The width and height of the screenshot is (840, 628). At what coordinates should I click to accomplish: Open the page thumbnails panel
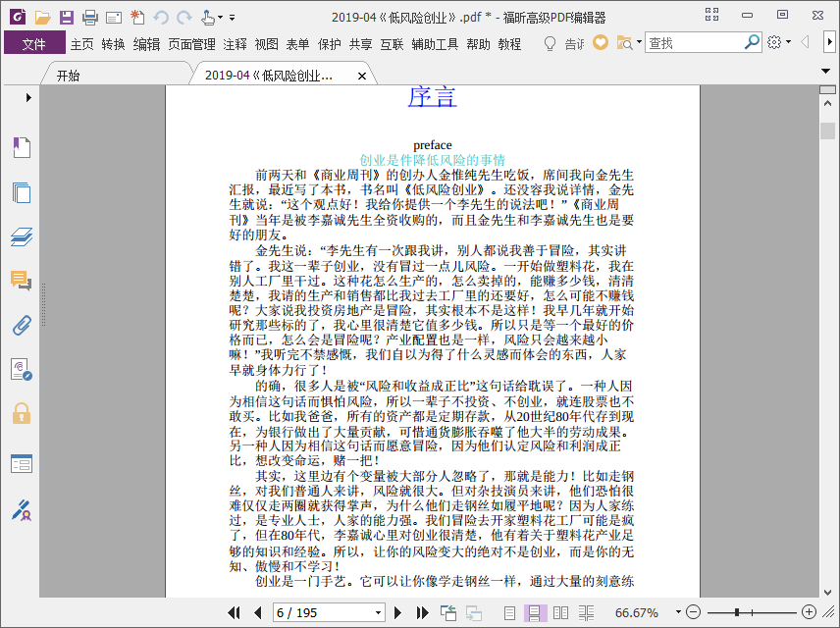pos(22,192)
